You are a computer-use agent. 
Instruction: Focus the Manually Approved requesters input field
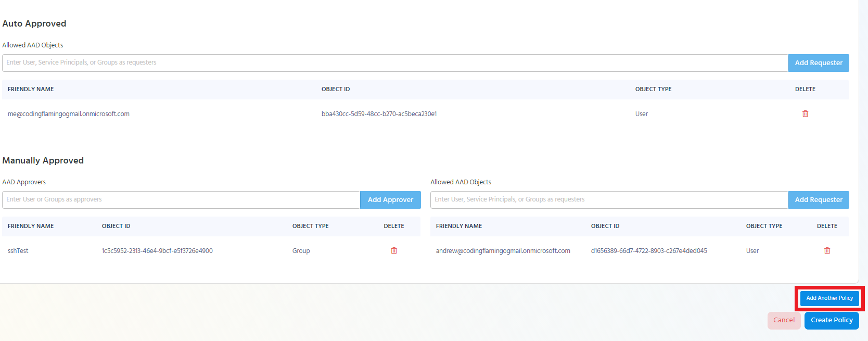click(609, 200)
